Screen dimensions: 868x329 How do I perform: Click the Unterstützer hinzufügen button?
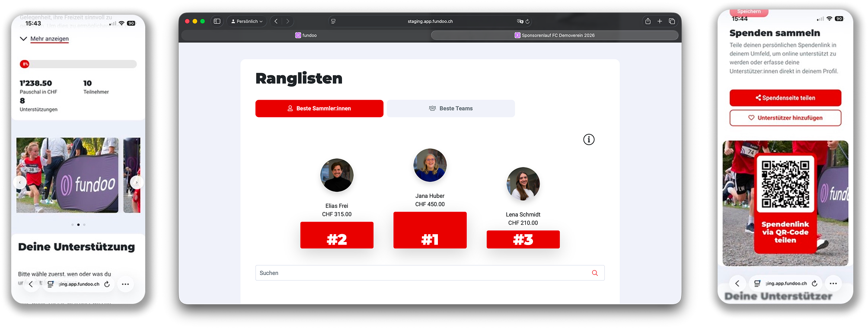pos(785,118)
